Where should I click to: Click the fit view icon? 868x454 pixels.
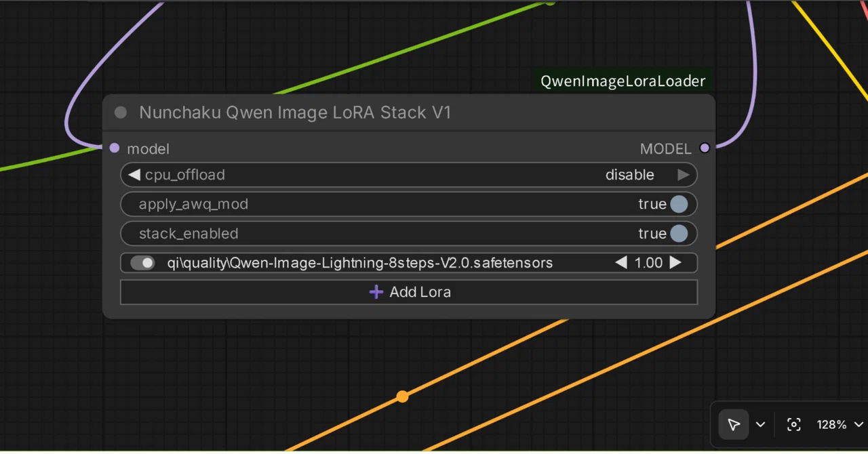click(794, 425)
